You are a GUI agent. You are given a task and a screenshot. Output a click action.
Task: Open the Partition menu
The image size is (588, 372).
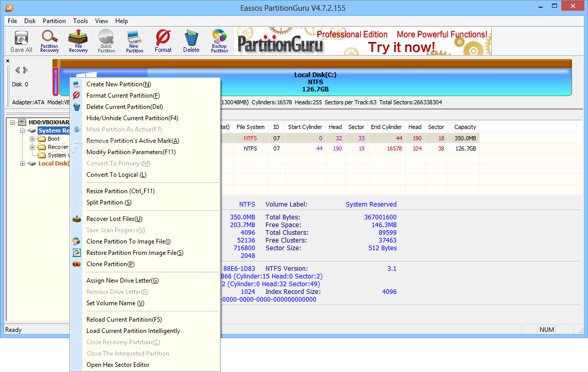(x=54, y=21)
